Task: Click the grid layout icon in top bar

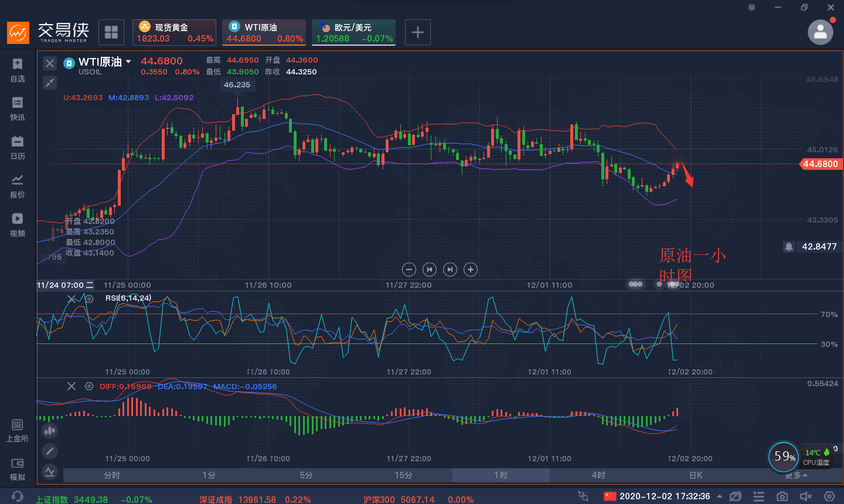Action: point(111,32)
